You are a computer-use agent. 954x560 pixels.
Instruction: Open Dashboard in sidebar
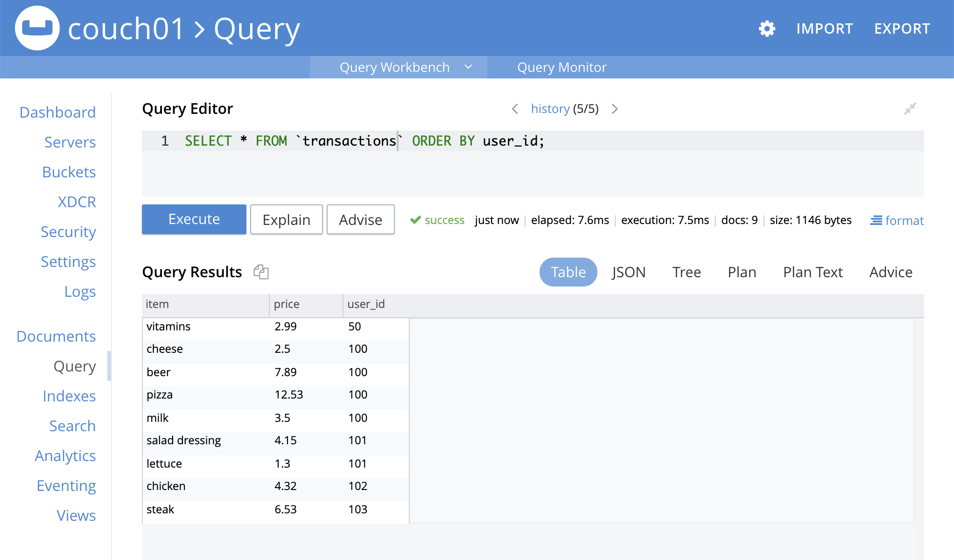click(58, 112)
